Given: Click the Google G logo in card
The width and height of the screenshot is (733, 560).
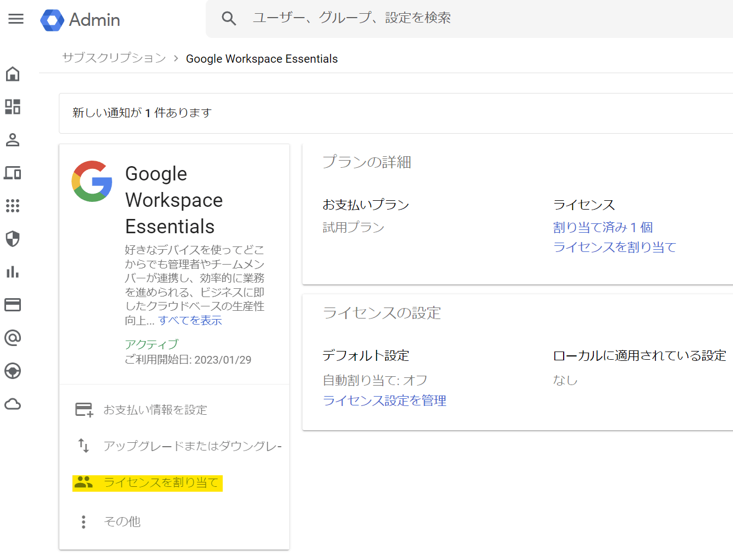Looking at the screenshot, I should pos(92,182).
